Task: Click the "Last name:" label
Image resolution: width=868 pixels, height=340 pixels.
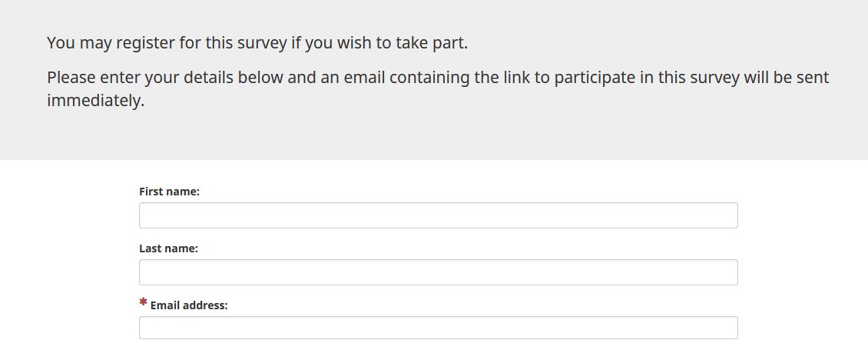Action: pos(168,248)
